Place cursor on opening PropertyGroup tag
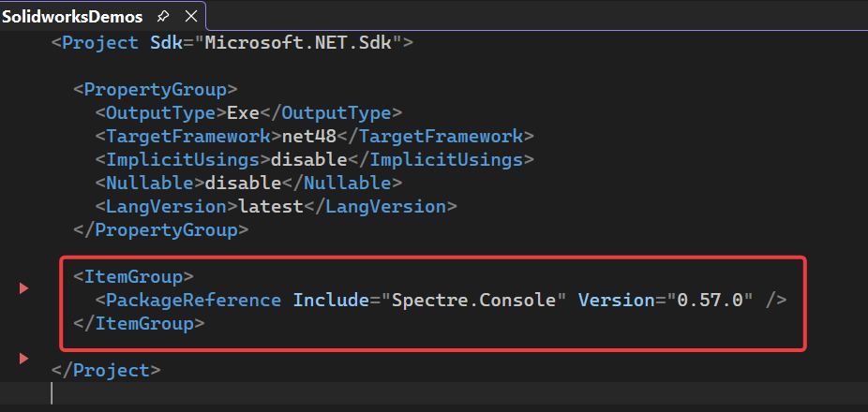The height and width of the screenshot is (412, 868). pyautogui.click(x=156, y=89)
